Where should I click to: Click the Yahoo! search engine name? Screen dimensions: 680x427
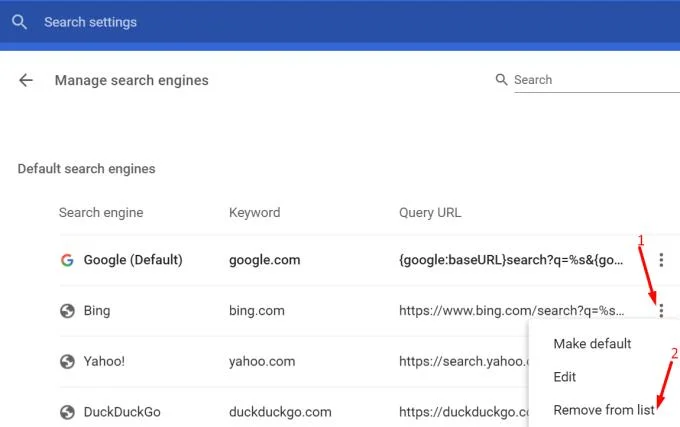(104, 361)
